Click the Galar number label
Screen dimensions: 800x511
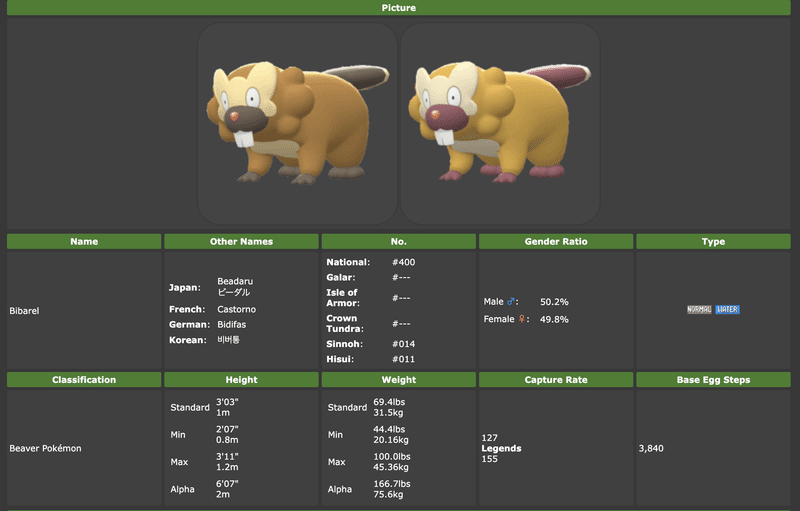pos(341,277)
